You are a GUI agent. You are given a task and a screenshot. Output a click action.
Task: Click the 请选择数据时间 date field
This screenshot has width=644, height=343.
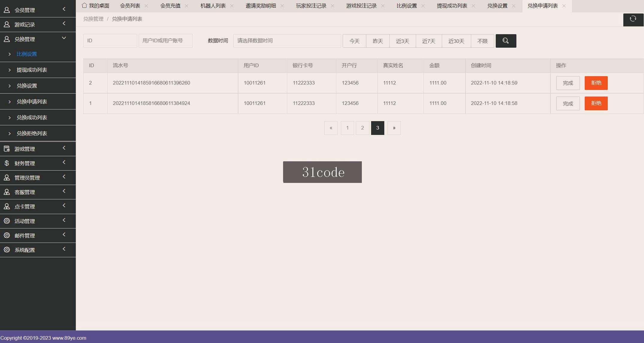[287, 41]
